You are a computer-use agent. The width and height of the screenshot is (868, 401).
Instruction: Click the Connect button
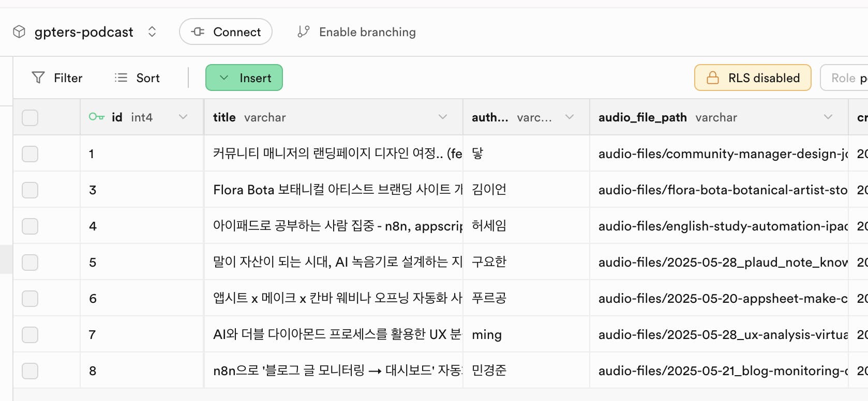point(226,32)
